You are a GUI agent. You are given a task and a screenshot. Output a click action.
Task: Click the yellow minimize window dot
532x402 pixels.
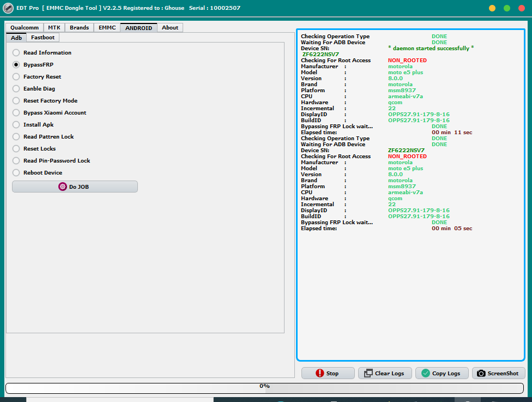pyautogui.click(x=492, y=8)
